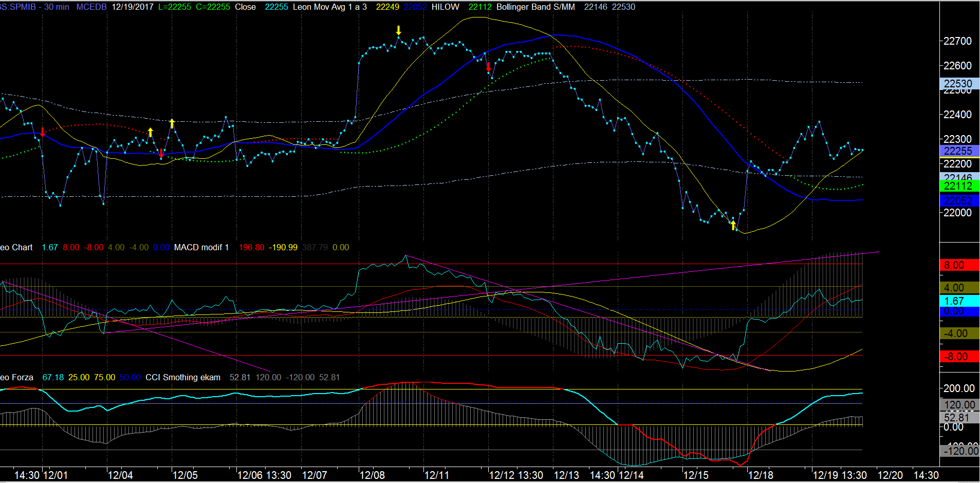Viewport: 980px width, 483px height.
Task: Click the 12/04 date on the time axis
Action: coord(120,475)
